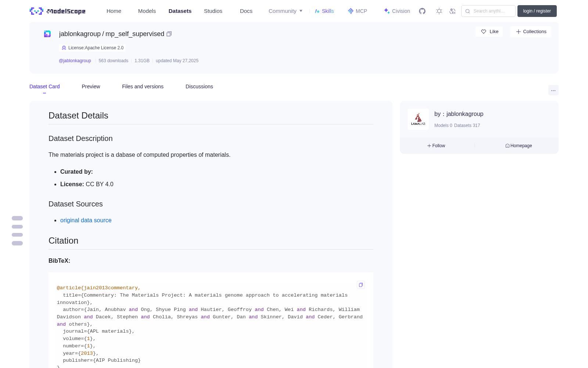Copy dataset name with copy icon
The height and width of the screenshot is (368, 588).
[169, 34]
